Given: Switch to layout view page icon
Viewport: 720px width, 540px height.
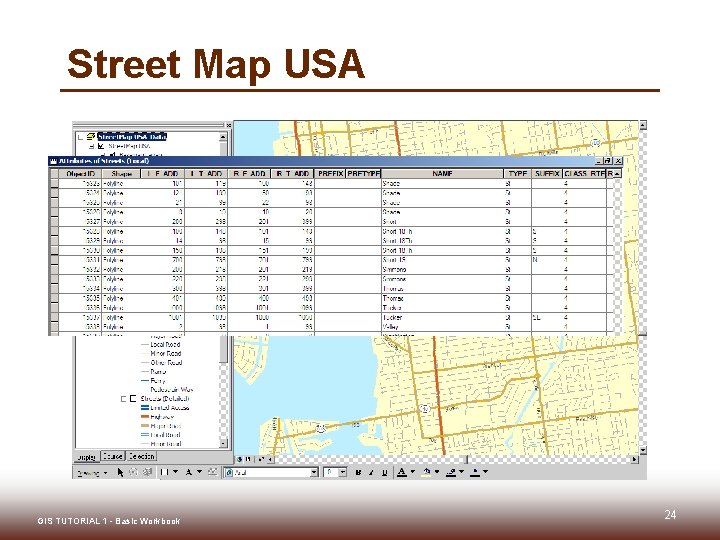Looking at the screenshot, I should (248, 459).
